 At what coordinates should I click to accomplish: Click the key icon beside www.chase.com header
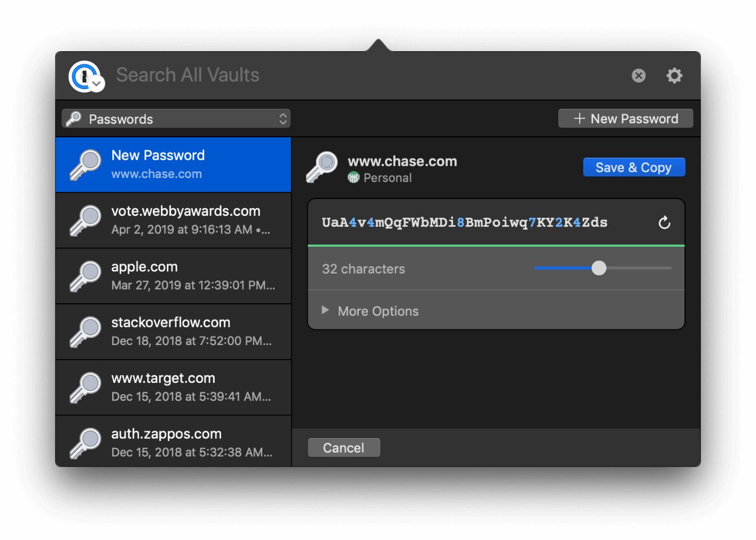322,167
